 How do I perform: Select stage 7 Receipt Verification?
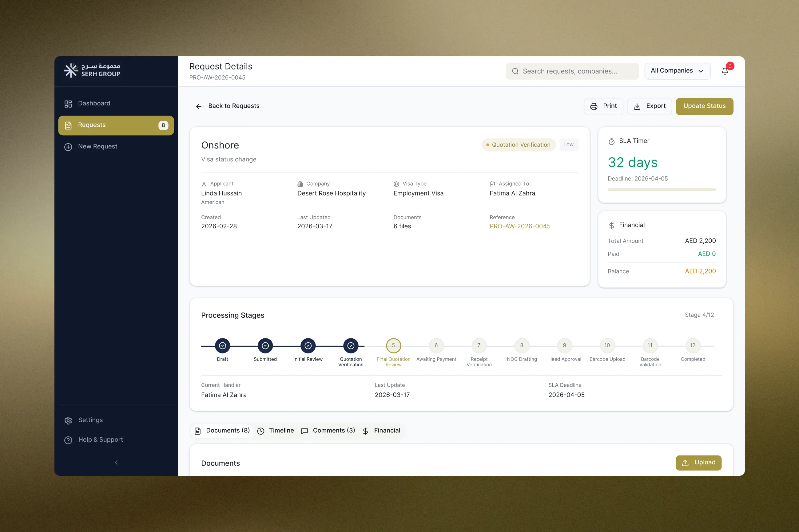(479, 346)
